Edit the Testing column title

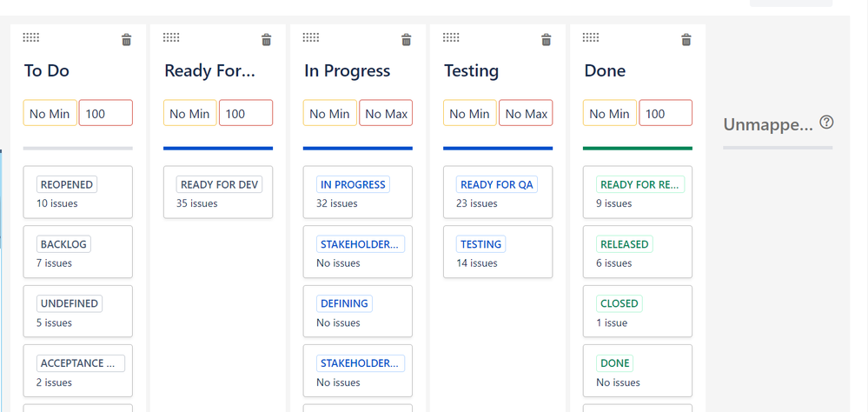pos(471,71)
